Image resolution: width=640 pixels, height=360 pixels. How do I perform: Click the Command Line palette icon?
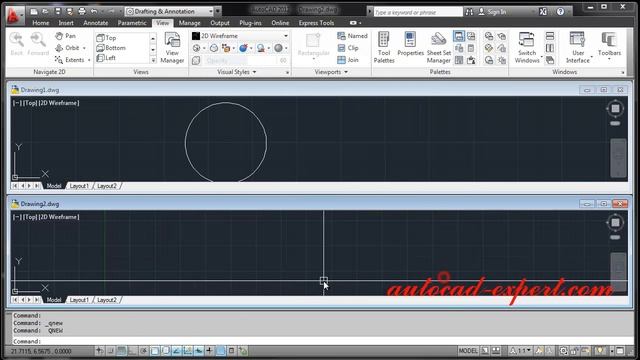(x=459, y=36)
